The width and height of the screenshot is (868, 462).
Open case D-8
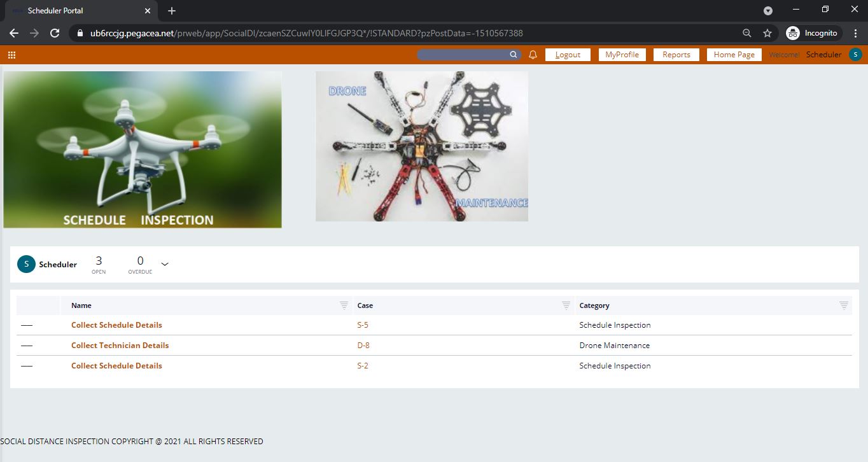(x=363, y=346)
